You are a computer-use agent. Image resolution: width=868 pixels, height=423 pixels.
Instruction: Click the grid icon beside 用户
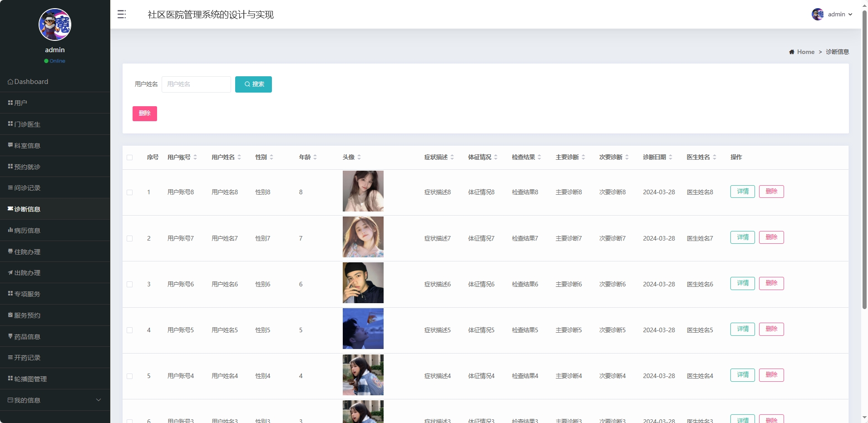tap(10, 103)
